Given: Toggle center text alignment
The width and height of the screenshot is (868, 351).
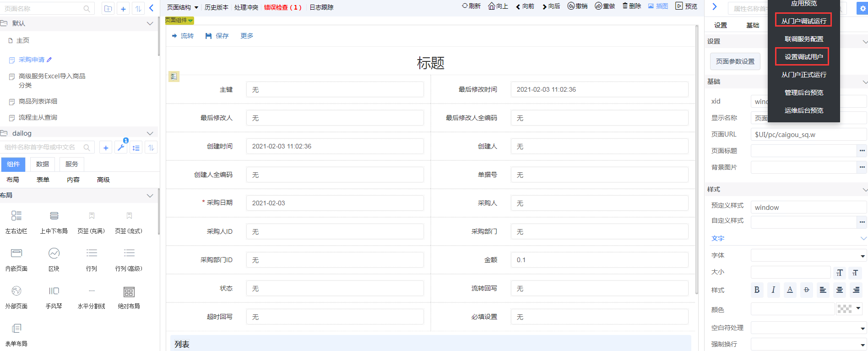Looking at the screenshot, I should [840, 290].
